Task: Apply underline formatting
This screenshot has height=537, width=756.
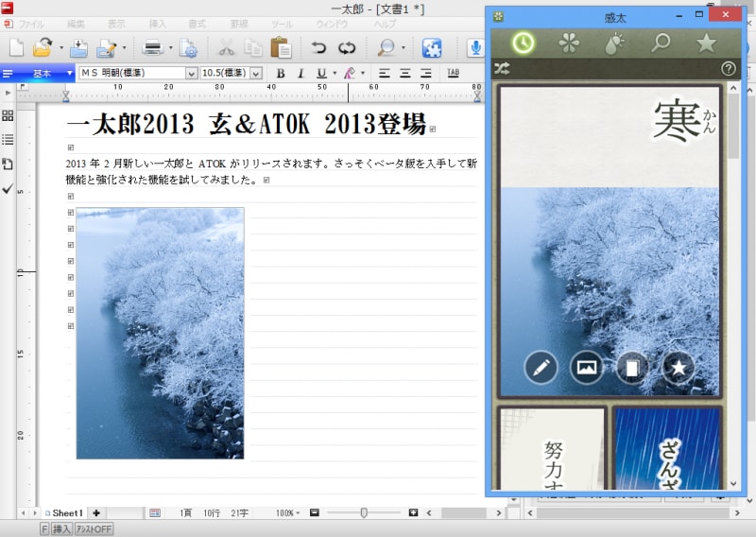Action: point(321,74)
